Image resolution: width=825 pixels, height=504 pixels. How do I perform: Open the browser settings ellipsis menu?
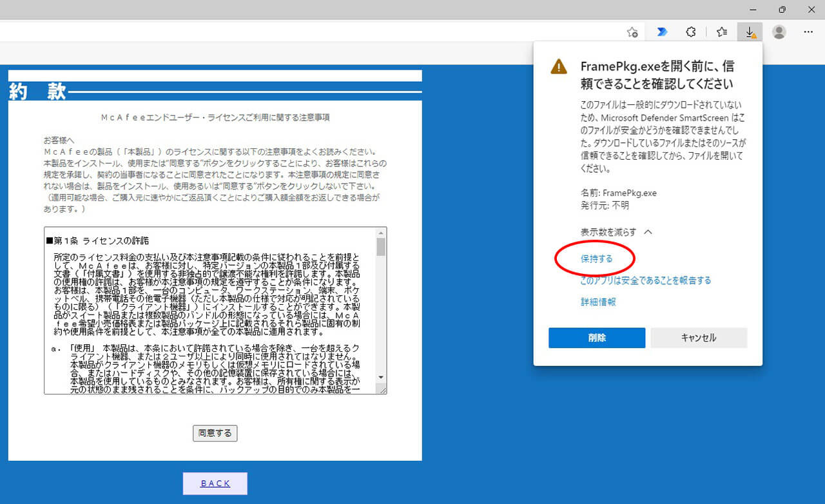pos(808,32)
